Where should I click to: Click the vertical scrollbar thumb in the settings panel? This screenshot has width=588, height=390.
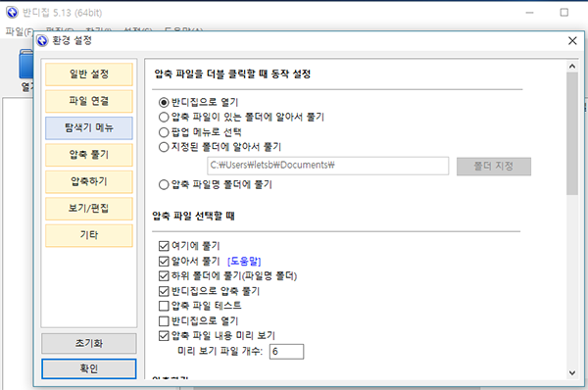(572, 133)
